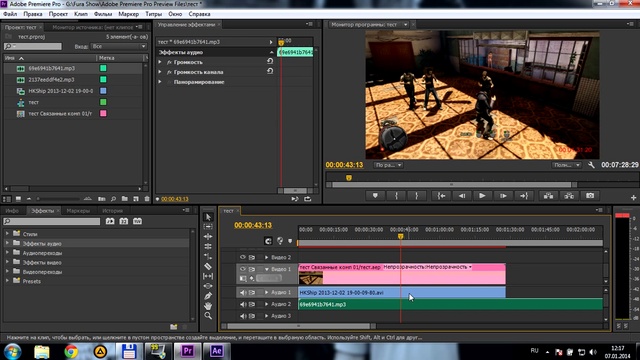640x360 pixels.
Task: Mute speaker toggle of Аудио 2 track
Action: 243,304
